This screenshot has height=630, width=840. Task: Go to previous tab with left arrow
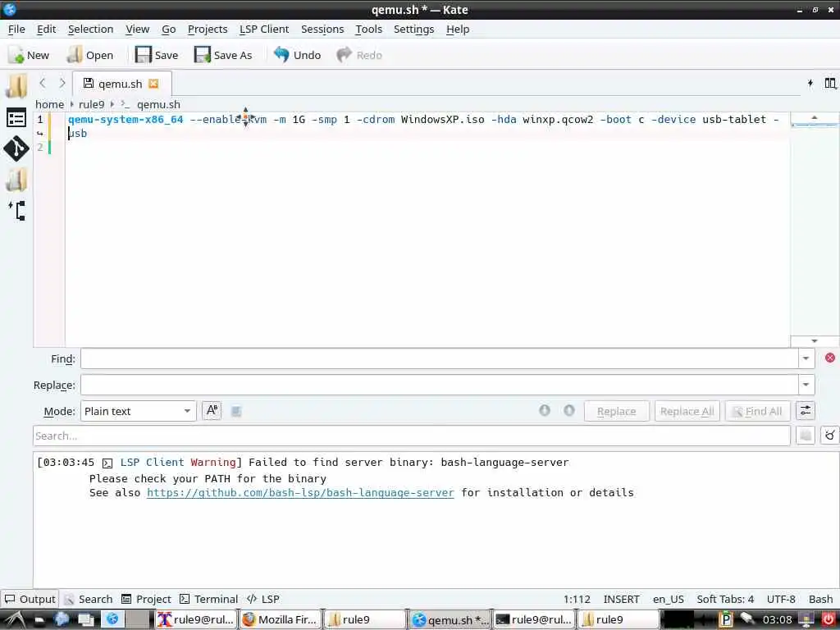43,83
